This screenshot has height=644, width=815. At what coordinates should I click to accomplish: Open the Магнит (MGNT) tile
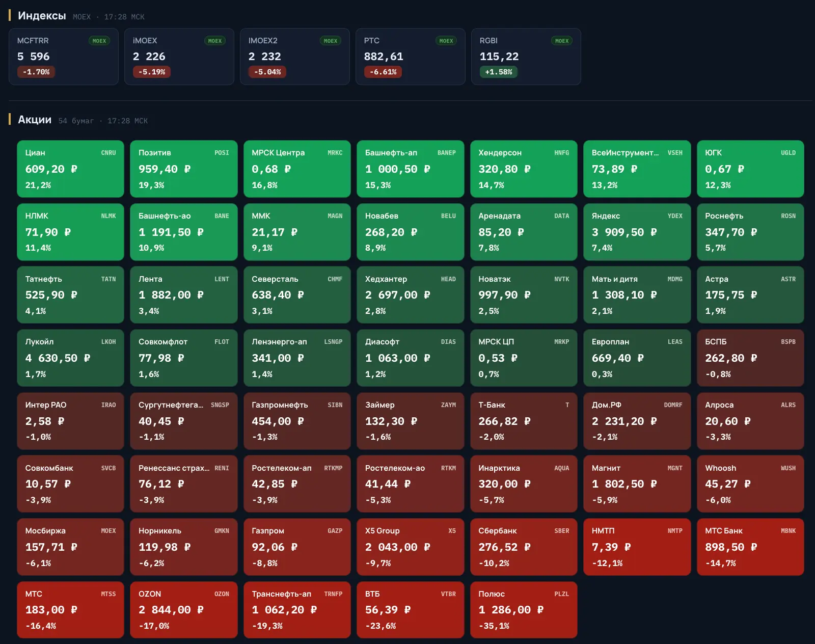pyautogui.click(x=637, y=484)
